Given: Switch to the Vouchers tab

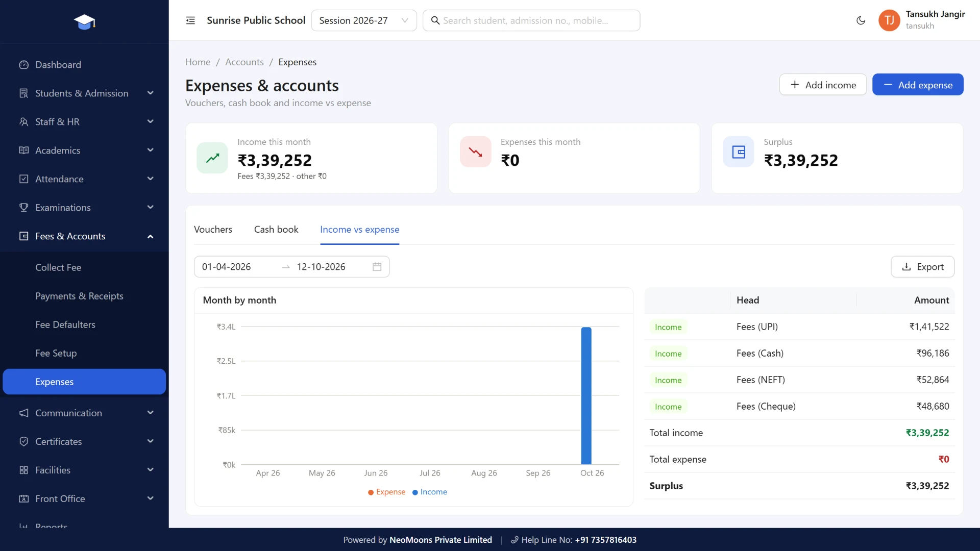Looking at the screenshot, I should 213,230.
